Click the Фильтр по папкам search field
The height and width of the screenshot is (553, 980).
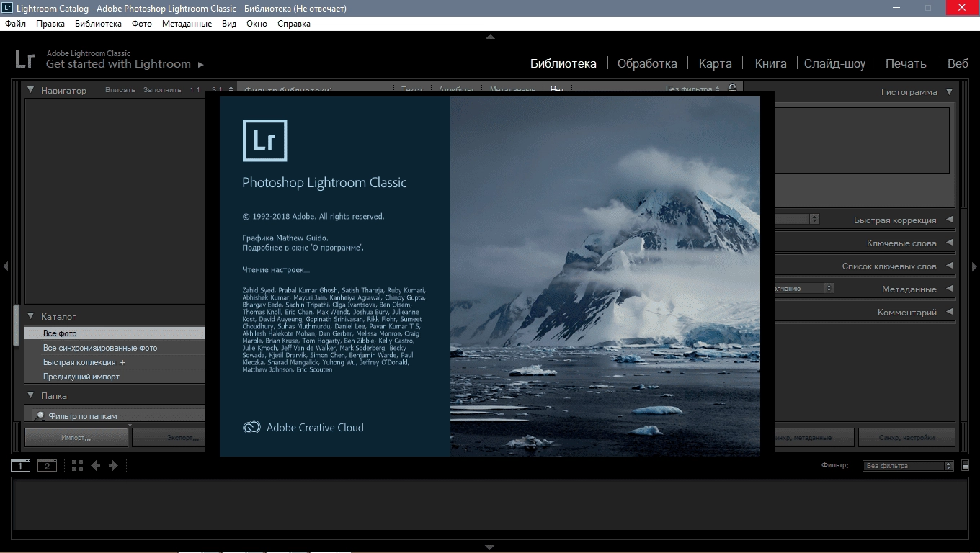[x=119, y=415]
